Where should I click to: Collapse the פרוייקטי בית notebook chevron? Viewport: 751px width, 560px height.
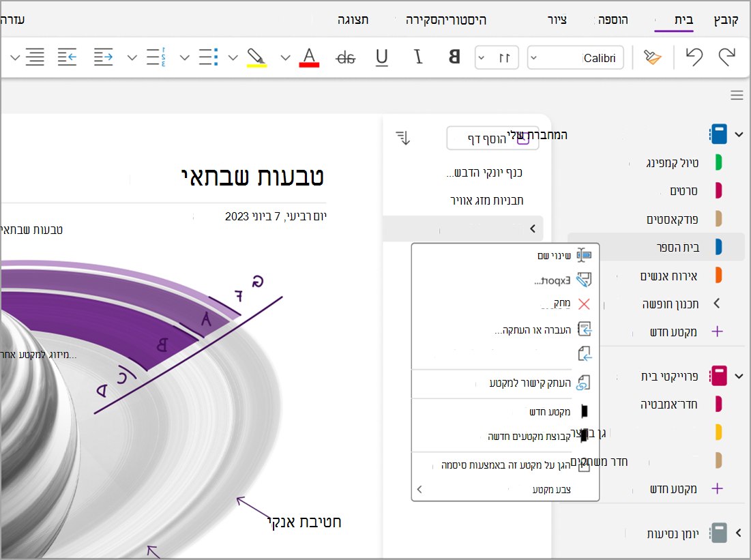coord(739,376)
